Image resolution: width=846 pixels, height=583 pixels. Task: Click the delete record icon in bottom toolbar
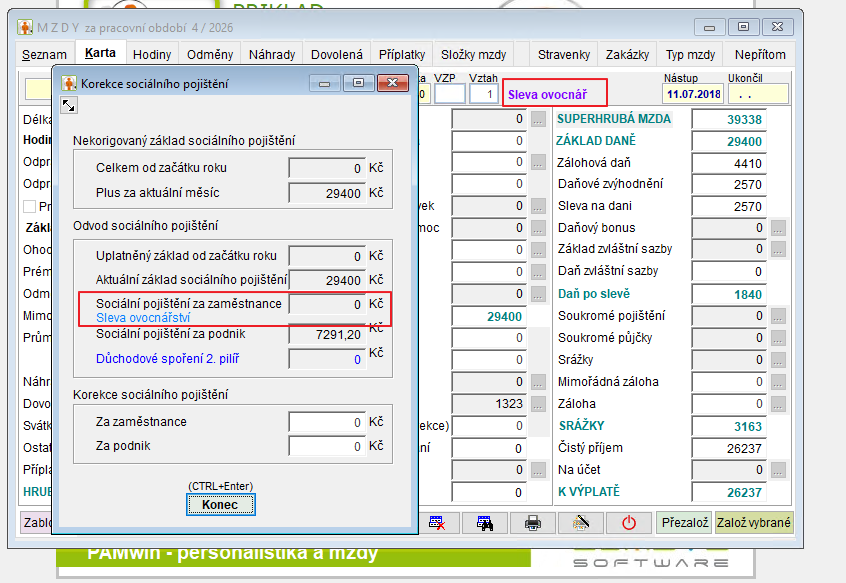point(437,522)
